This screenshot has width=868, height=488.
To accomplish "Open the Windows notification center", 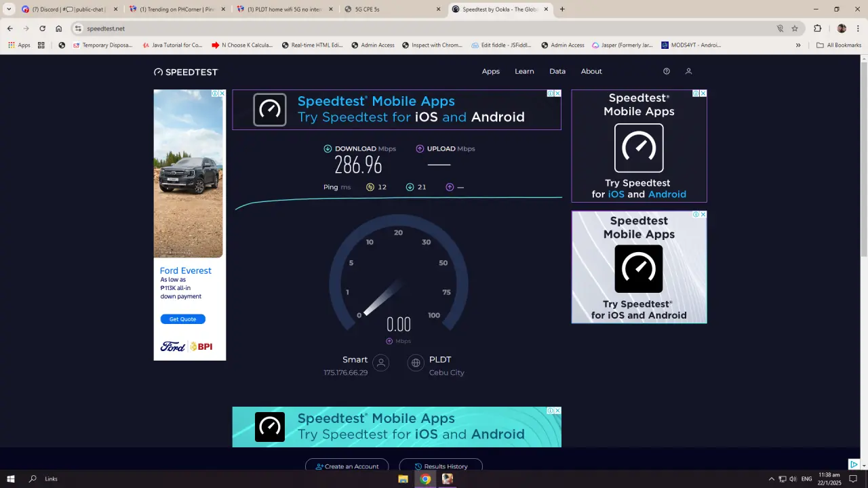I will point(854,479).
